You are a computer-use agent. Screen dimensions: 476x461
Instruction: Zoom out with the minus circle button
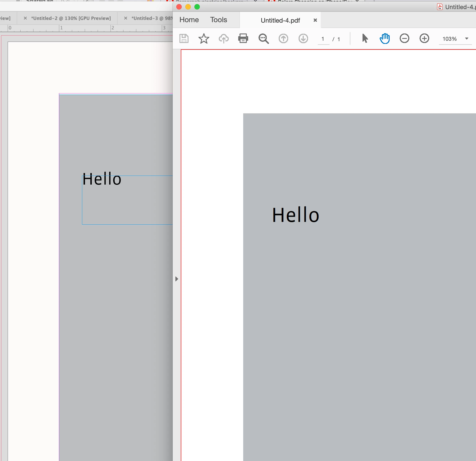click(404, 38)
